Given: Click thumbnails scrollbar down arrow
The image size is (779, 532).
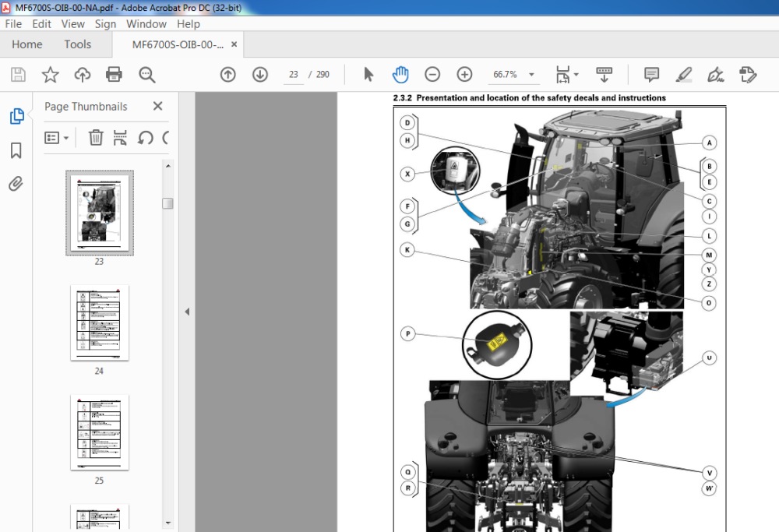Looking at the screenshot, I should [x=168, y=523].
